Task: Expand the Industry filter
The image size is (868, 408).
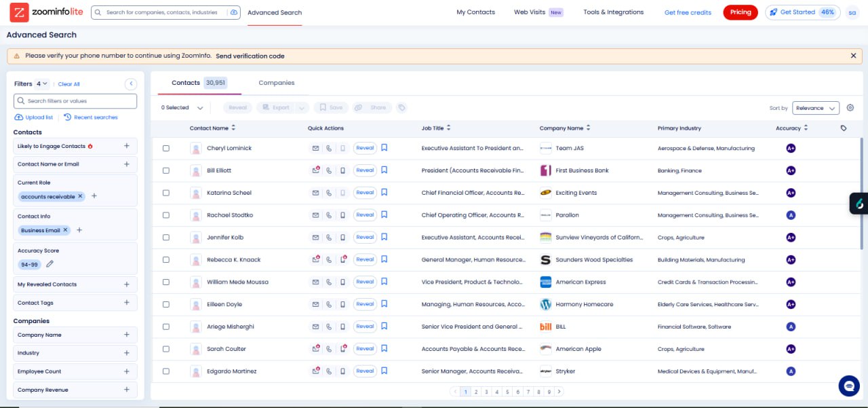Action: tap(127, 353)
